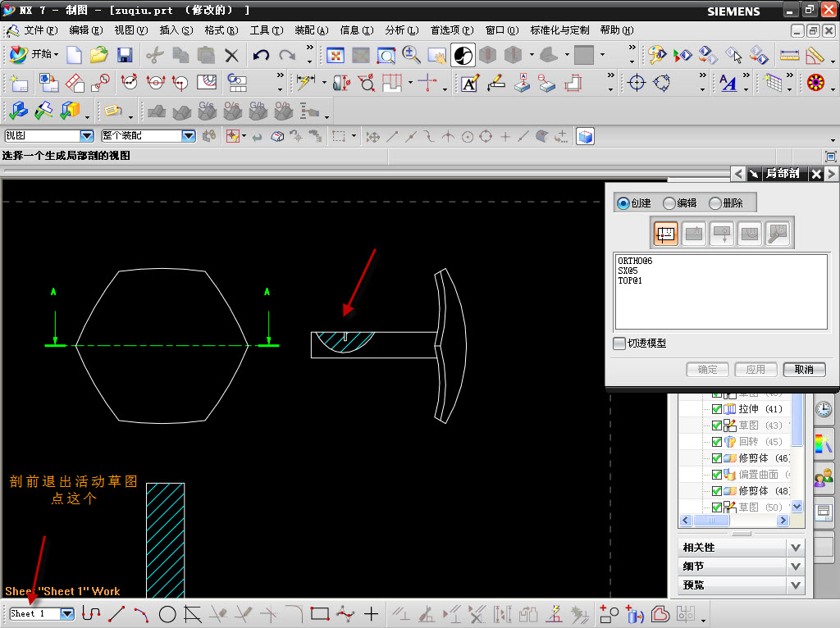Image resolution: width=840 pixels, height=628 pixels.
Task: Select the 编辑 radio button
Action: (670, 203)
